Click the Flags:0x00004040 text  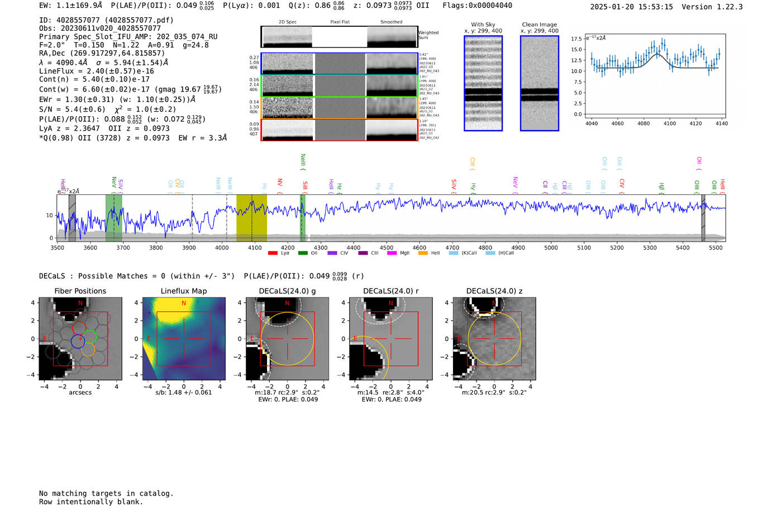click(478, 6)
